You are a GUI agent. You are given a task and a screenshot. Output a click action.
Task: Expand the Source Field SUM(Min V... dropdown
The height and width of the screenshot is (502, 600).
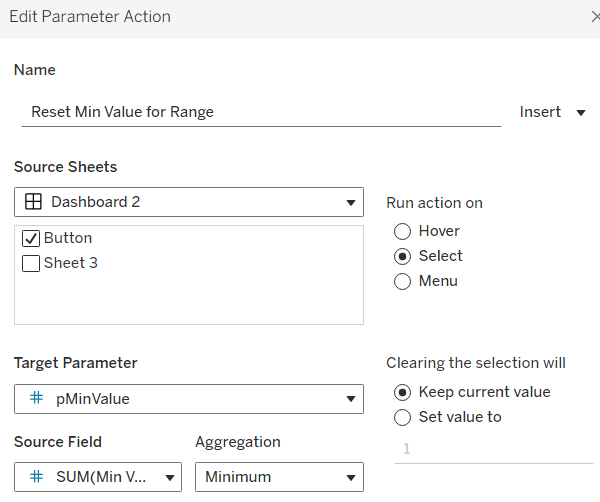click(x=169, y=477)
